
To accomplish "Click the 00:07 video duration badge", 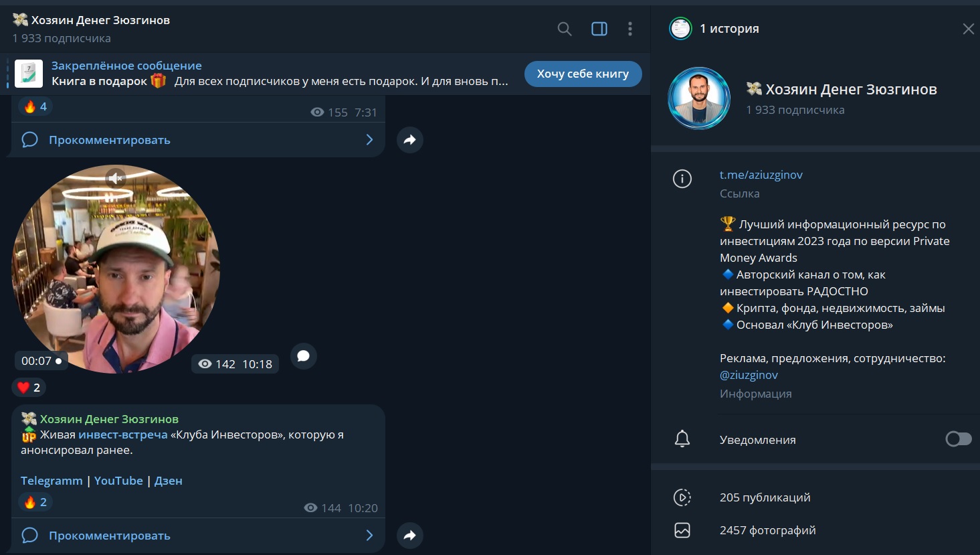I will pyautogui.click(x=41, y=361).
